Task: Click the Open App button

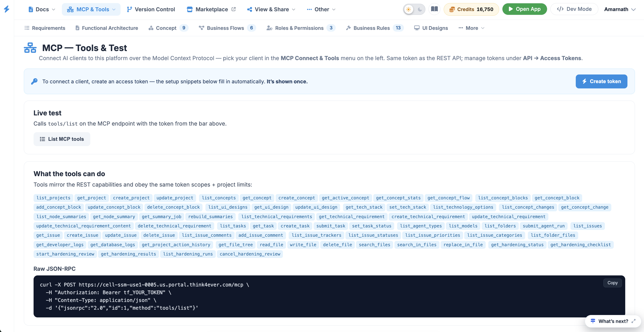Action: pos(525,9)
